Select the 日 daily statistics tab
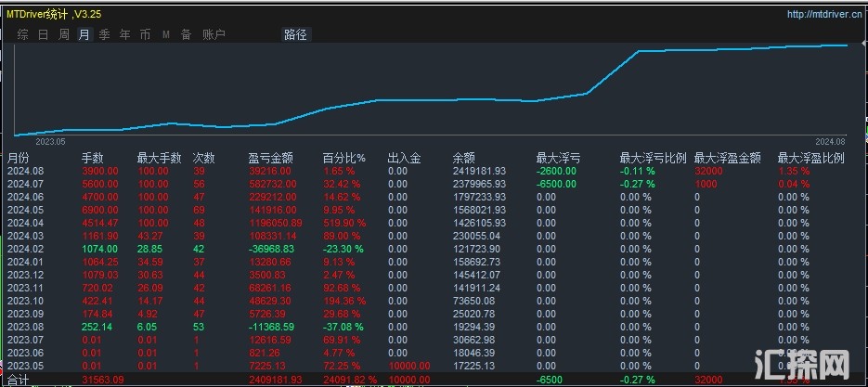Screen dimensions: 868x387 pos(43,34)
